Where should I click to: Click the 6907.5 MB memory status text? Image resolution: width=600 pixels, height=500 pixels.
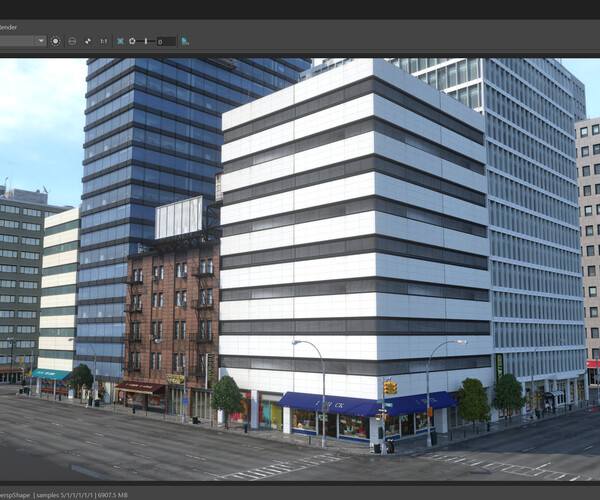click(112, 495)
